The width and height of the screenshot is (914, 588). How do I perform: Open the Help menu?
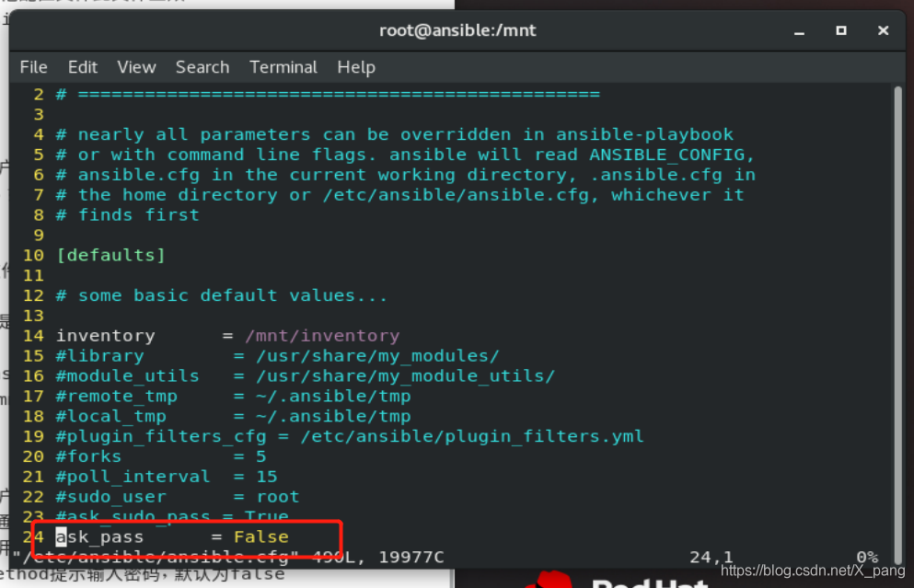click(x=356, y=67)
